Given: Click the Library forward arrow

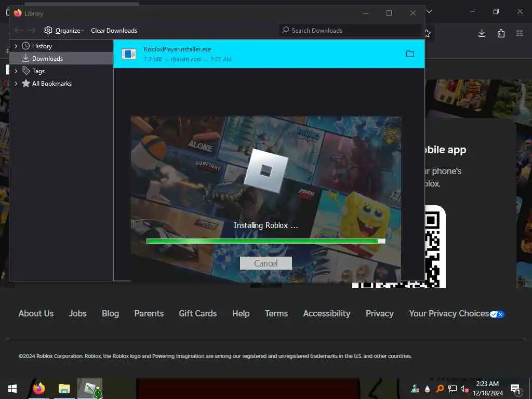Looking at the screenshot, I should (31, 31).
